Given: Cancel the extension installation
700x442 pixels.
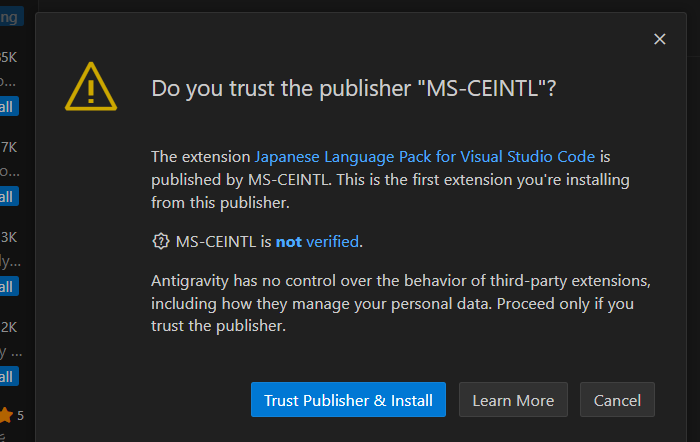Looking at the screenshot, I should [617, 400].
